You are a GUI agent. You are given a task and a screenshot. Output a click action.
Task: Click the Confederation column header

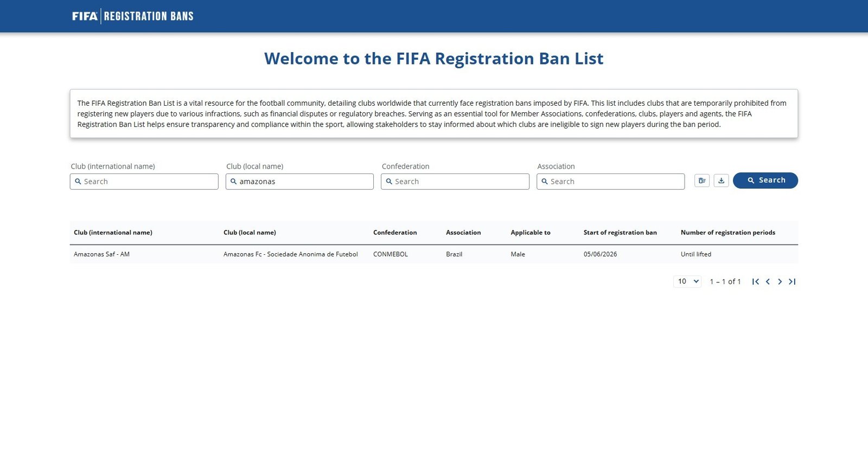click(395, 233)
